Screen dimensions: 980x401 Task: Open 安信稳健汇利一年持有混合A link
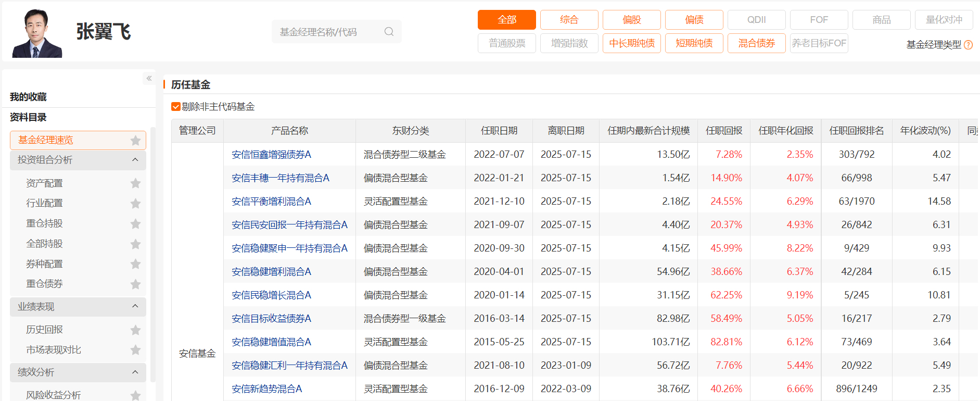[289, 366]
